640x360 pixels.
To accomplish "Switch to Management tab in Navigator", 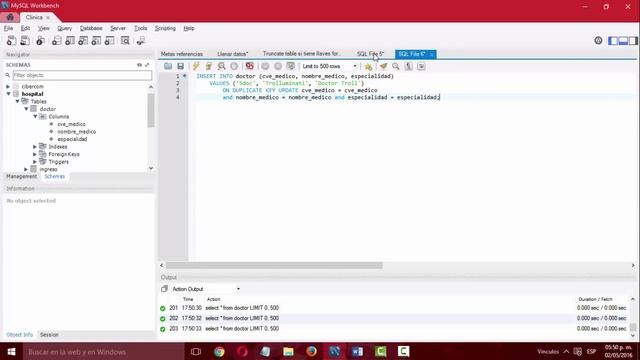I will 22,176.
